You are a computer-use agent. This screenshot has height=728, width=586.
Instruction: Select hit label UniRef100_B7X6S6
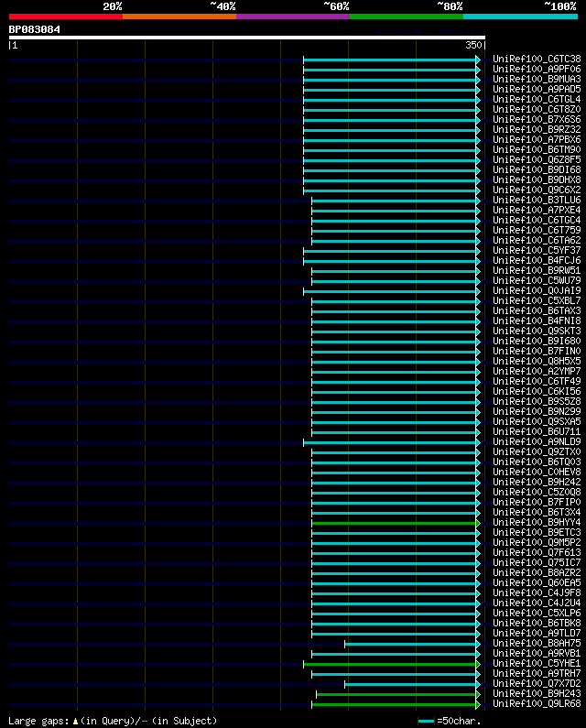coord(537,119)
